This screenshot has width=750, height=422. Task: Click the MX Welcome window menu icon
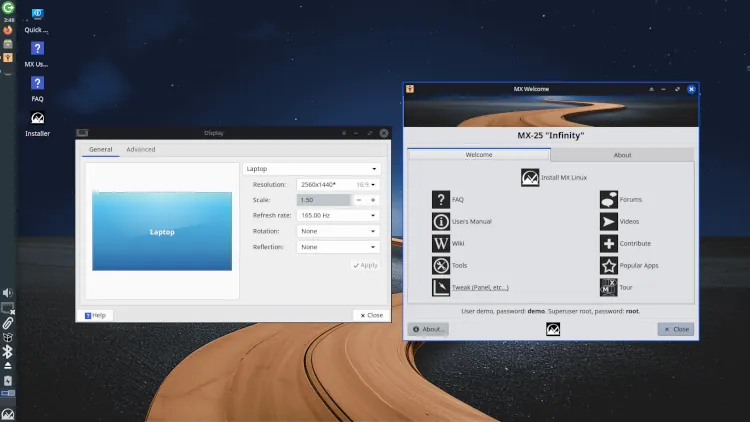410,89
